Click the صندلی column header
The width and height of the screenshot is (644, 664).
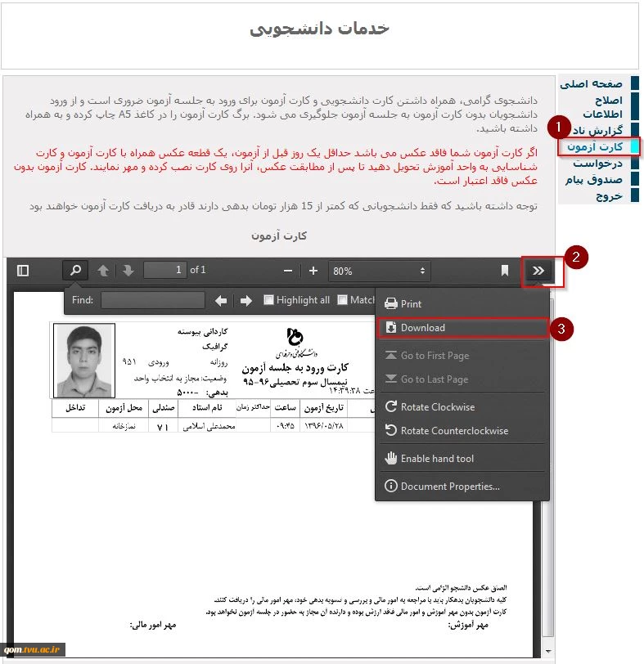pyautogui.click(x=164, y=407)
